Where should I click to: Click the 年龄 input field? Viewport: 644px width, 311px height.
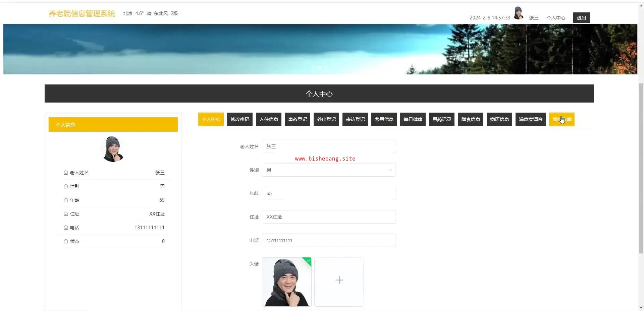(329, 193)
